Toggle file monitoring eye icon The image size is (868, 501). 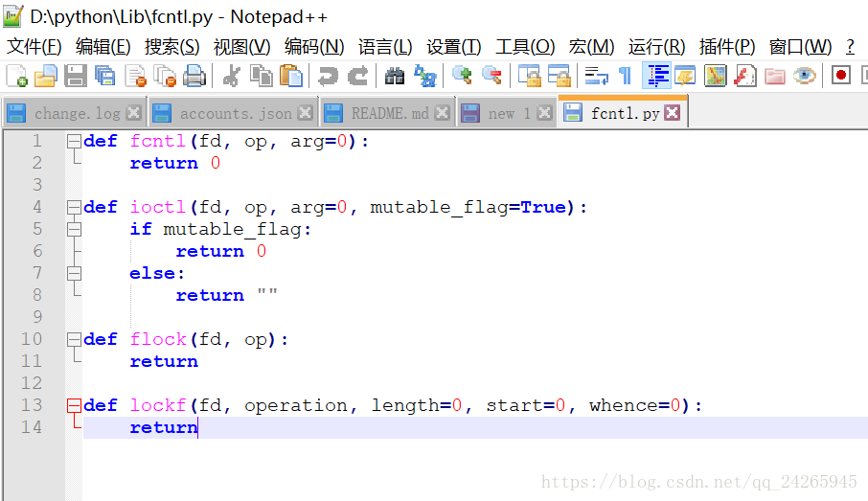coord(805,76)
